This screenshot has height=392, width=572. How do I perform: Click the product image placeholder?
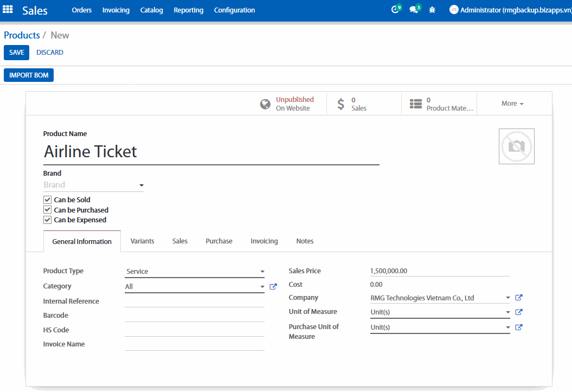click(516, 146)
